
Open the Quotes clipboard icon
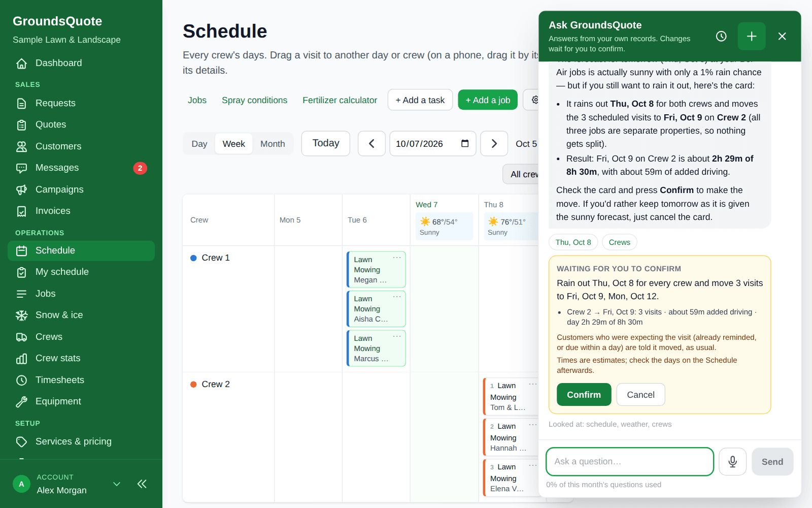click(21, 125)
